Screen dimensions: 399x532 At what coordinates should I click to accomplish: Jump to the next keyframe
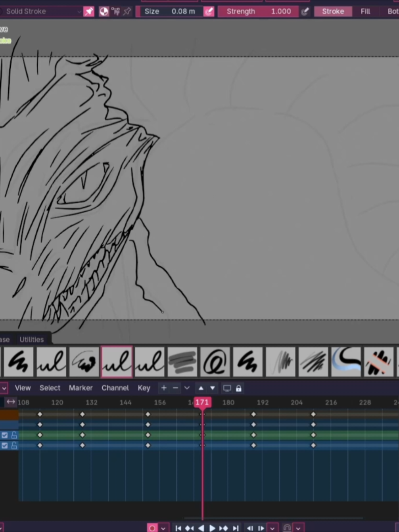click(224, 528)
